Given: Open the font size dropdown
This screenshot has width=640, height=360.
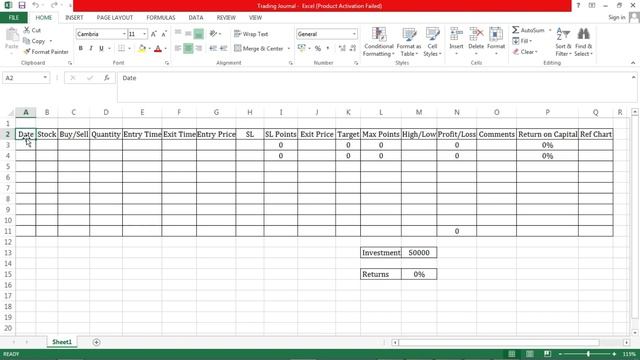Looking at the screenshot, I should 144,34.
